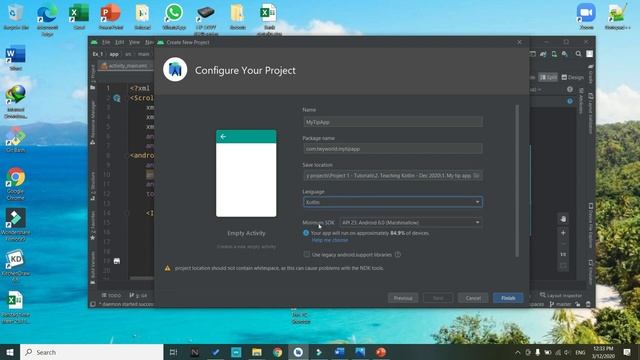Click the Windows taskbar Search box

pyautogui.click(x=91, y=352)
